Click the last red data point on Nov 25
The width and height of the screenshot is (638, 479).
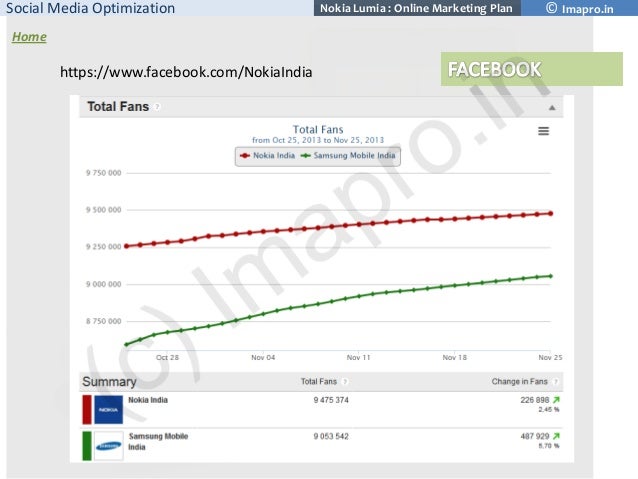pyautogui.click(x=551, y=213)
